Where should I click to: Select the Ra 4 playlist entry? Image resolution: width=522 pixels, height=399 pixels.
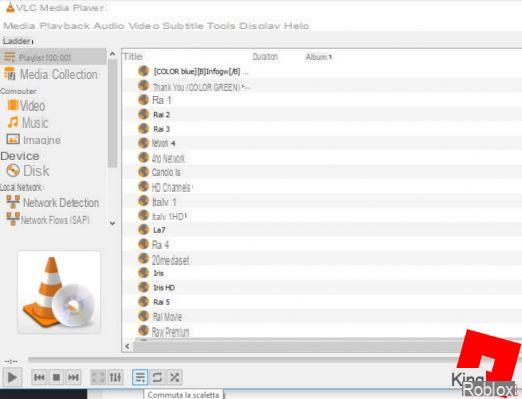click(160, 245)
